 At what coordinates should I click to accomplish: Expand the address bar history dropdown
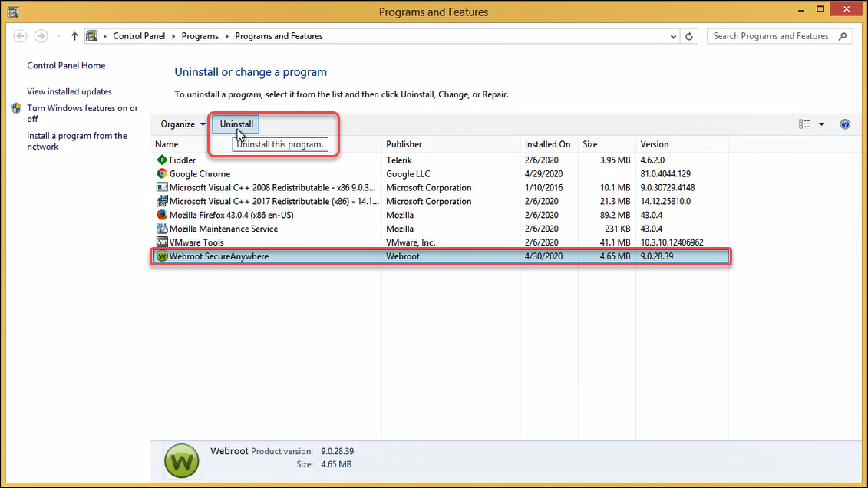click(674, 36)
